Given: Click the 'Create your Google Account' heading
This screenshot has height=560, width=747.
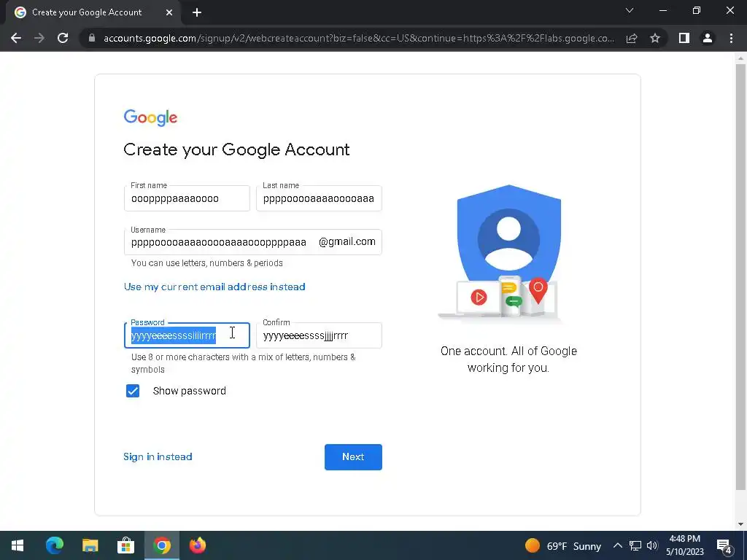Looking at the screenshot, I should (237, 149).
